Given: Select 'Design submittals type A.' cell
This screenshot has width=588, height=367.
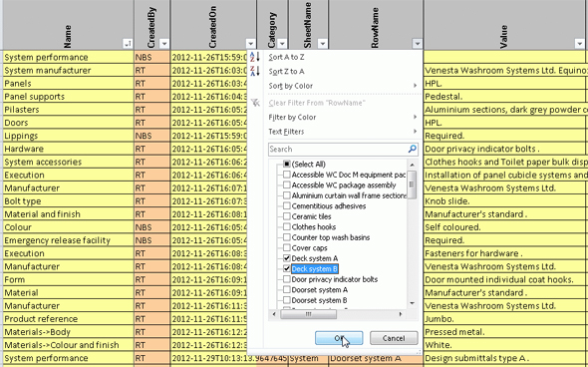Looking at the screenshot, I should pos(504,358).
